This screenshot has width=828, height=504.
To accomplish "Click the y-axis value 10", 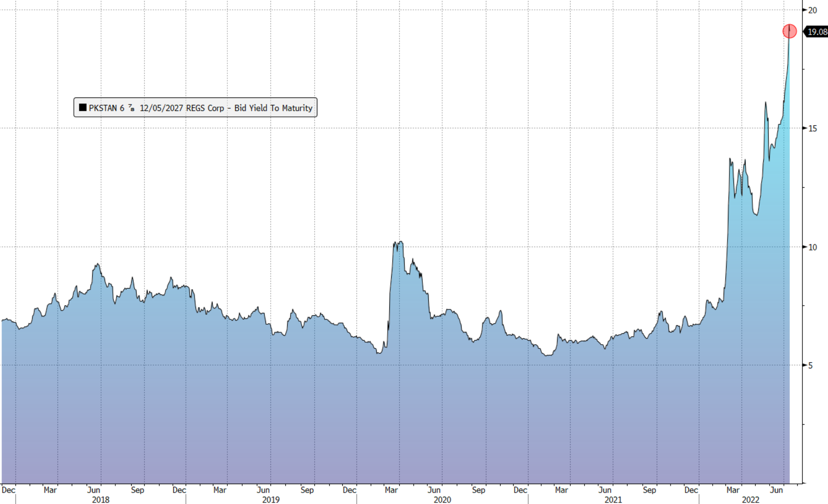I will pos(813,247).
